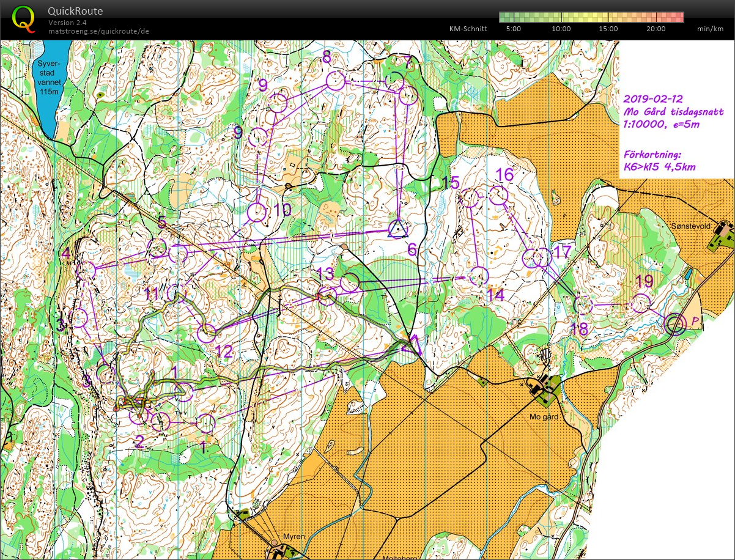Click the QuickRoute application title text
The width and height of the screenshot is (735, 560).
75,11
